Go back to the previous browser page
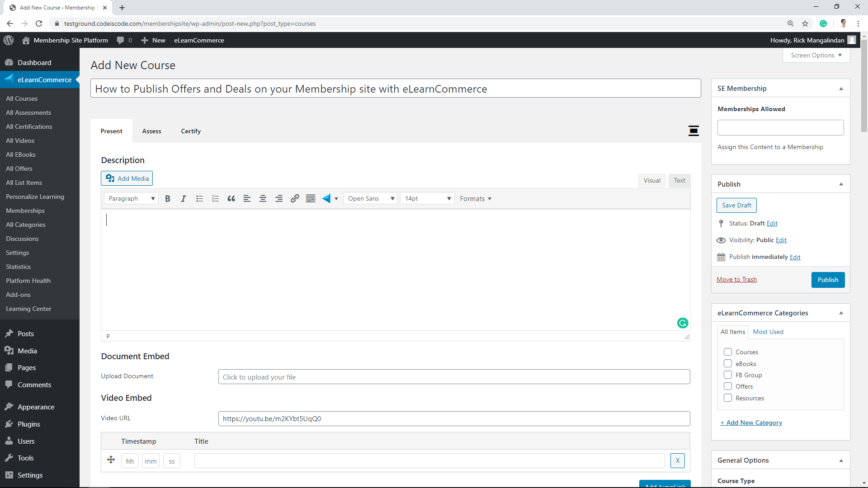The height and width of the screenshot is (488, 868). coord(10,23)
